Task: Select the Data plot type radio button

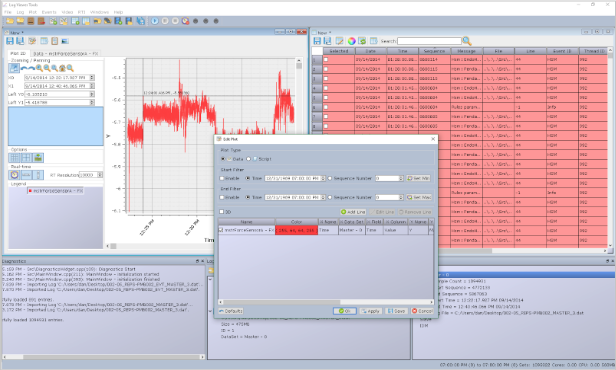Action: pyautogui.click(x=223, y=159)
